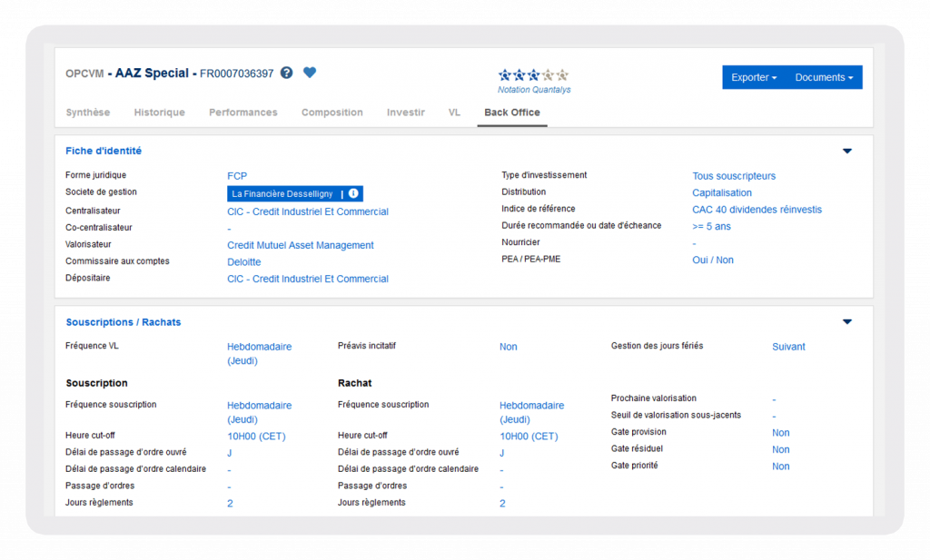Click the Deloitte auditor link

243,262
